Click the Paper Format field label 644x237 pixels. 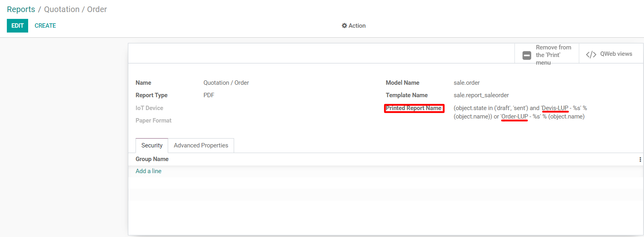[153, 121]
